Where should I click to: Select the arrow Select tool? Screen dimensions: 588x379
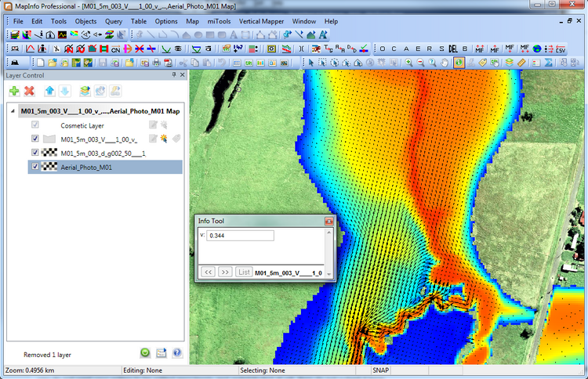coord(311,62)
